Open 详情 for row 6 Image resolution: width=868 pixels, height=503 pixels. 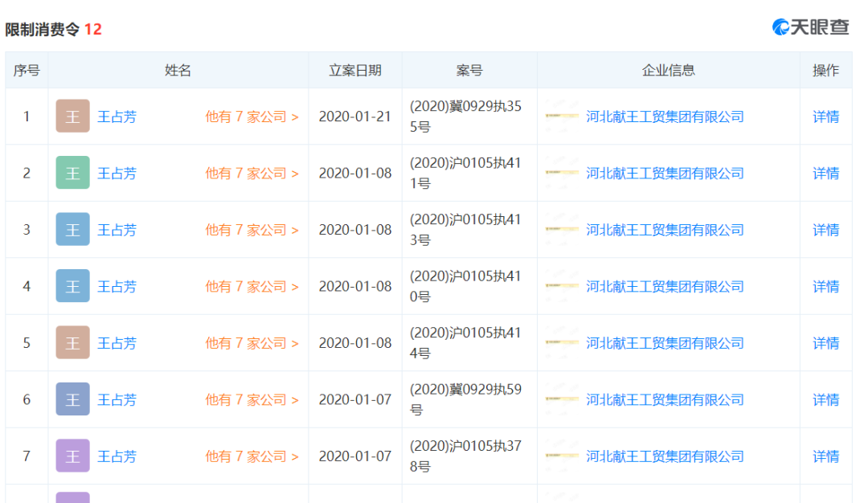(x=825, y=399)
